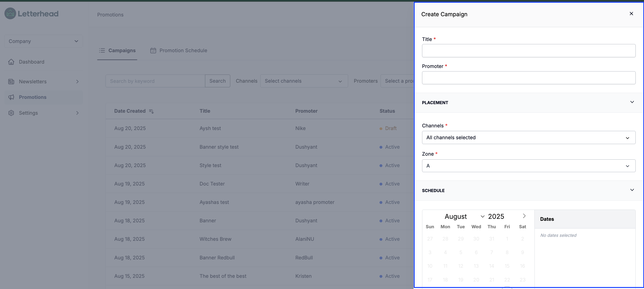Viewport: 644px width, 289px height.
Task: Click the ayasha promoter cell
Action: coord(315,202)
